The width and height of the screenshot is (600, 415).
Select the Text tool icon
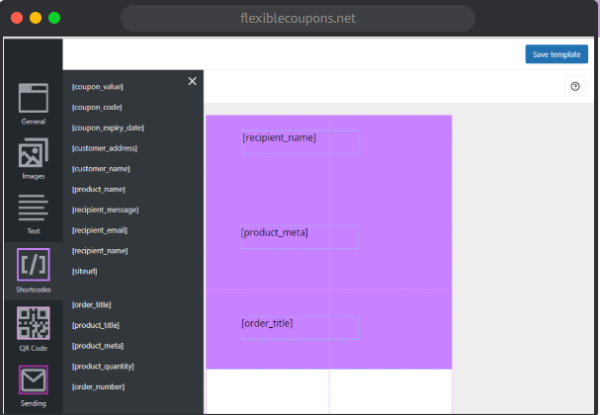[x=33, y=208]
